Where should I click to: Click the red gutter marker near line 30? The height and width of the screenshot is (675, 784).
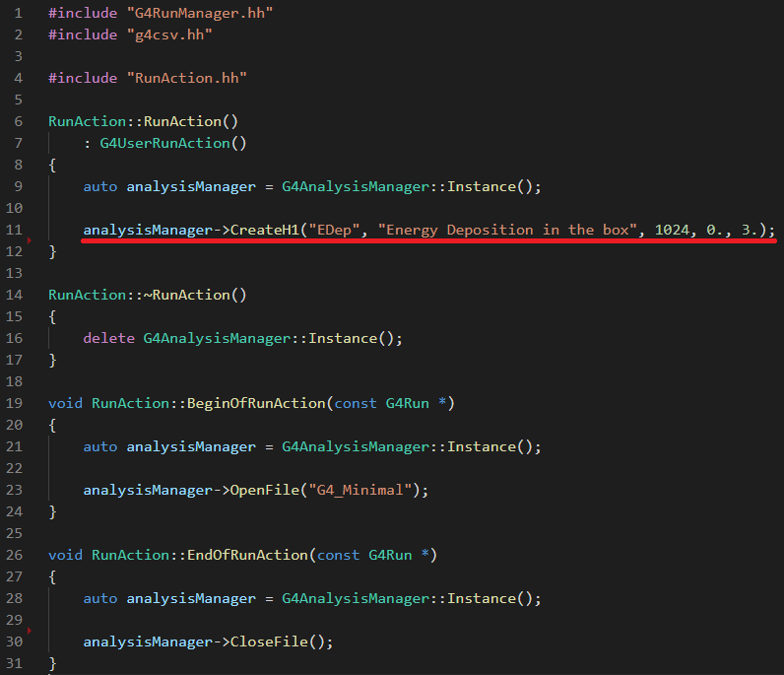pos(29,630)
